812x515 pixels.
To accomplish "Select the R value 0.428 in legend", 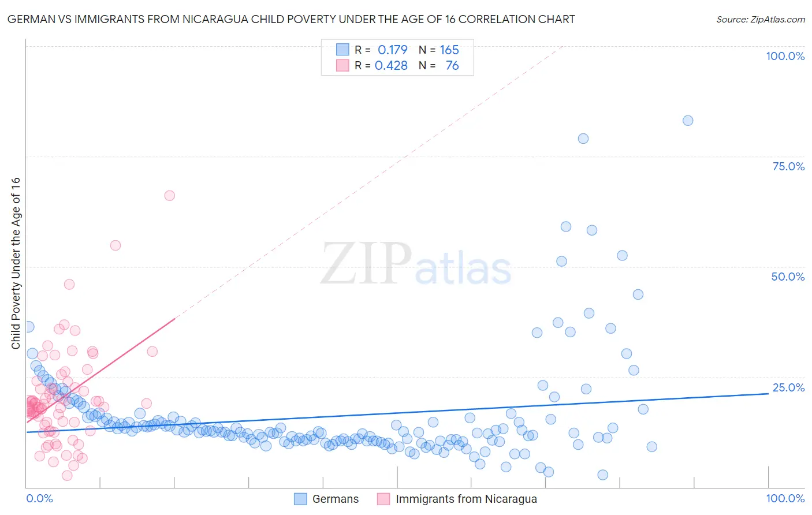I will (x=391, y=66).
